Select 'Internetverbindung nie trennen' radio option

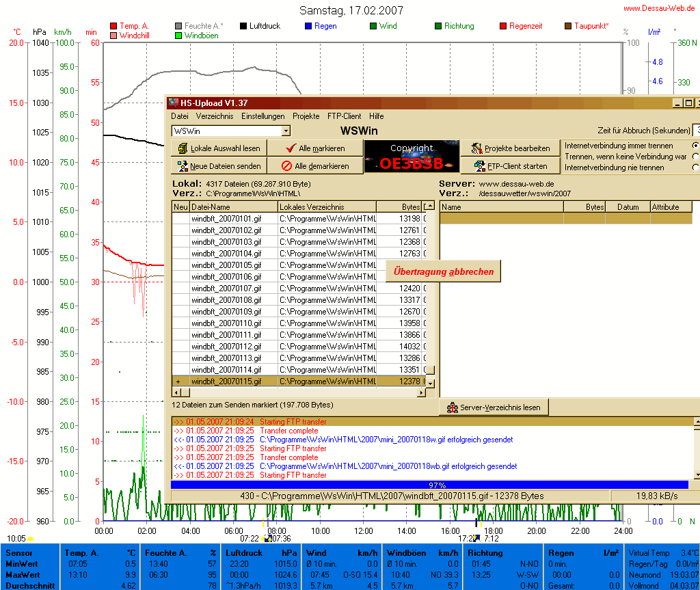coord(696,167)
